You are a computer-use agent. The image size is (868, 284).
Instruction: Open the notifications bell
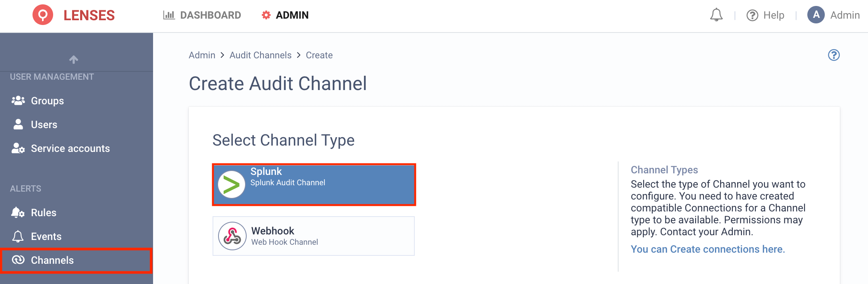click(716, 15)
